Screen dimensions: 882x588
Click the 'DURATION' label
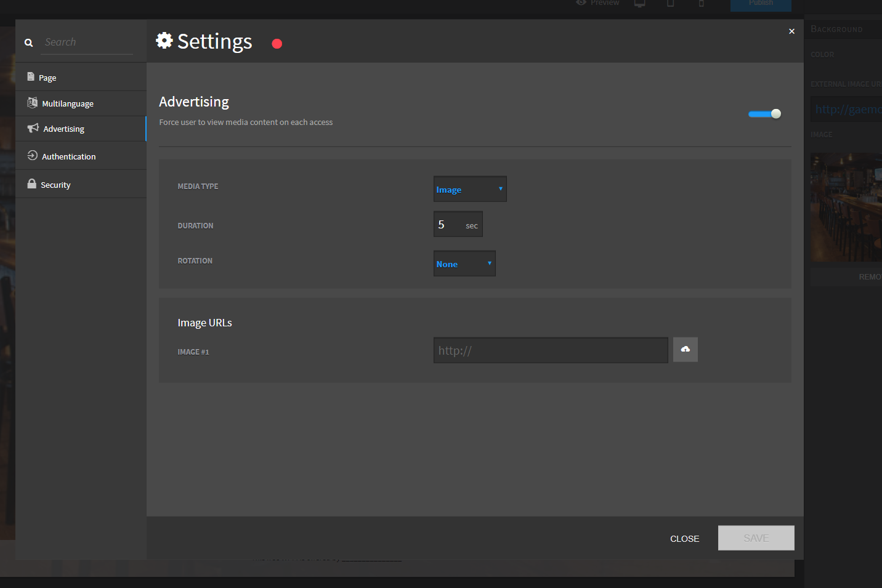(195, 225)
